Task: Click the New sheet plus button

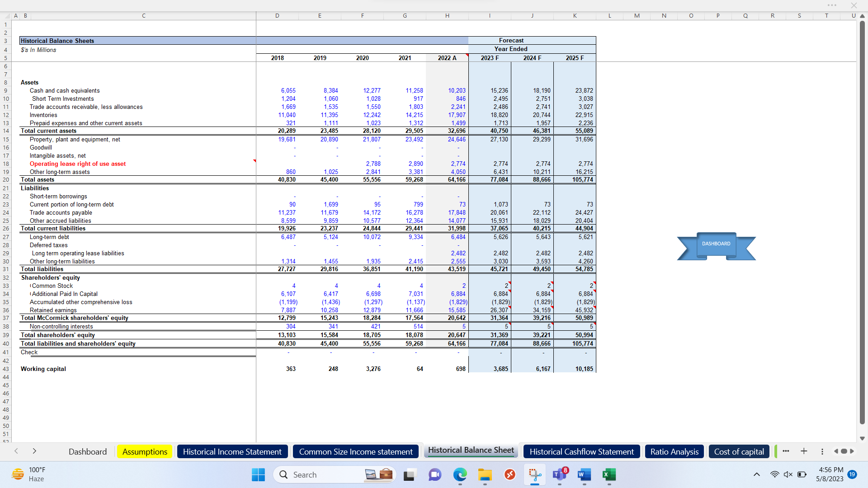Action: click(804, 451)
